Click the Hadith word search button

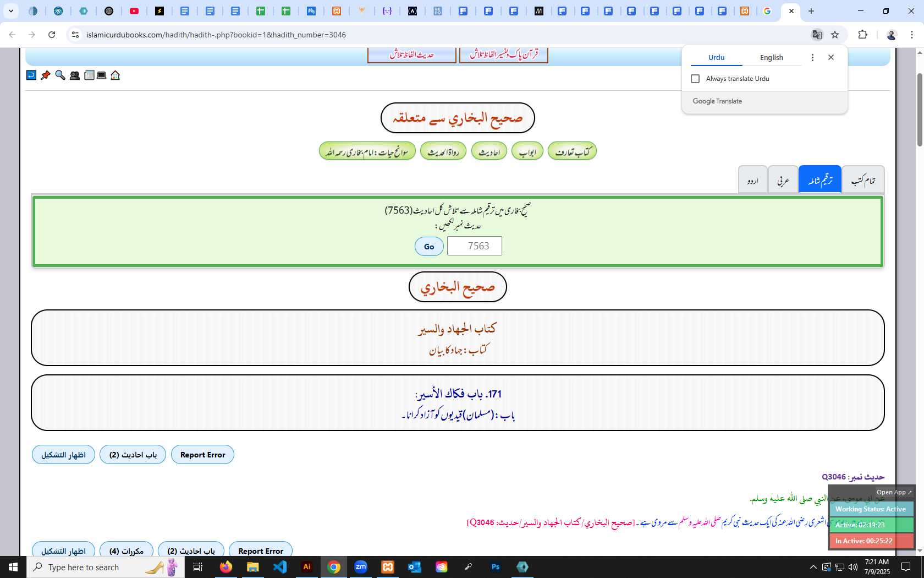pyautogui.click(x=412, y=54)
